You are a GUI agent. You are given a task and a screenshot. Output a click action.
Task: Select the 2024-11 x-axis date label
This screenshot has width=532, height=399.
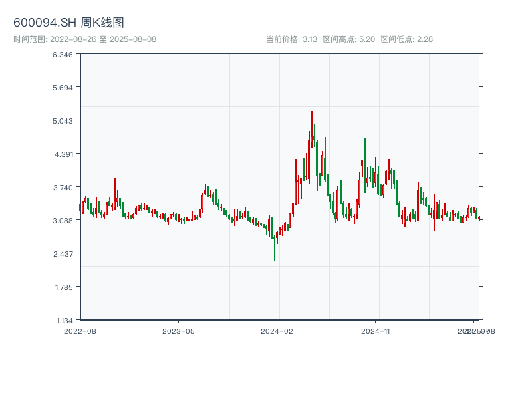pyautogui.click(x=376, y=331)
